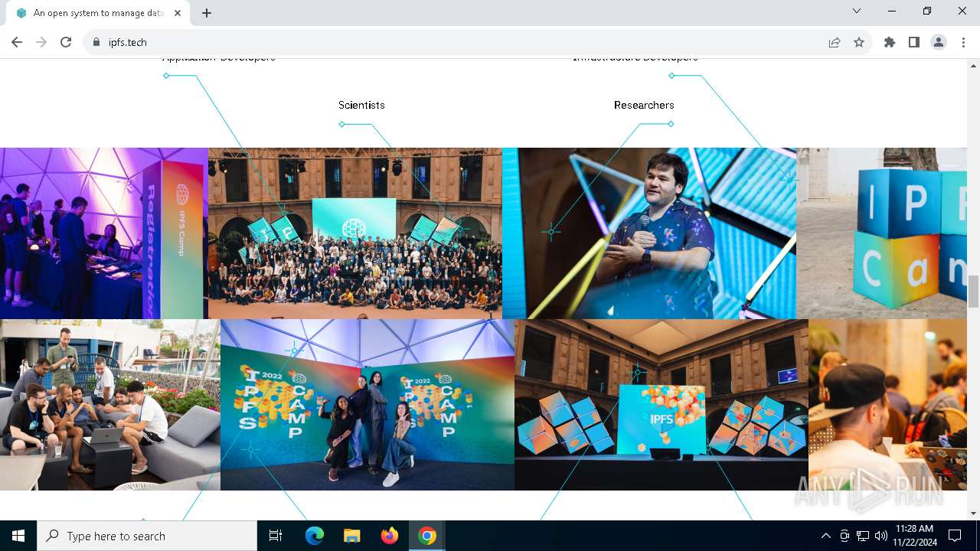Click the scrollbar down arrow

973,514
